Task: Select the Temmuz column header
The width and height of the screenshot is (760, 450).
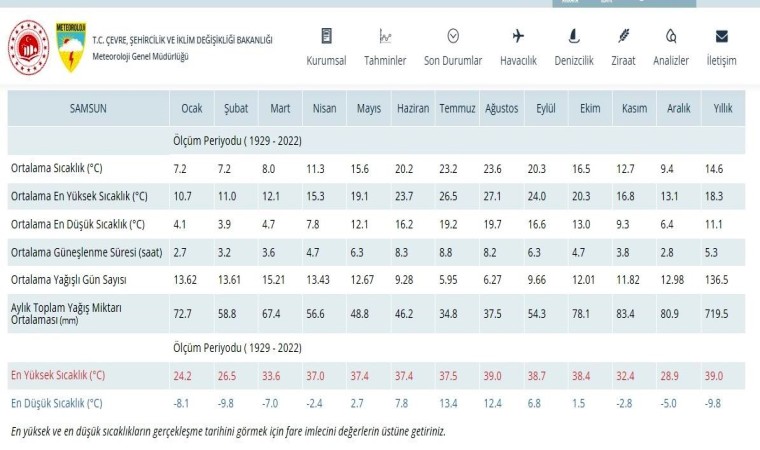Action: [x=455, y=107]
